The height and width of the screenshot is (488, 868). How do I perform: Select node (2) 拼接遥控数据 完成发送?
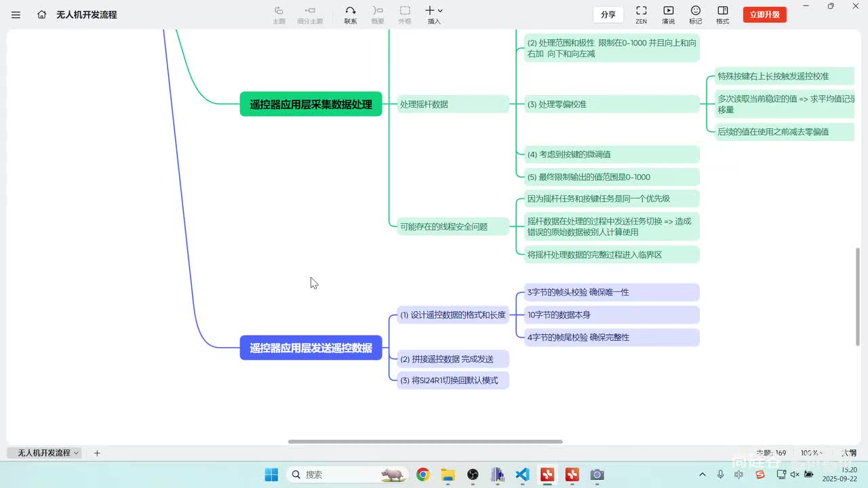453,359
